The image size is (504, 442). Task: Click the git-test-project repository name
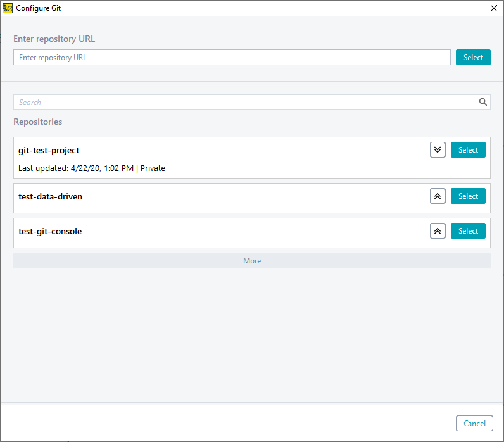click(x=49, y=151)
